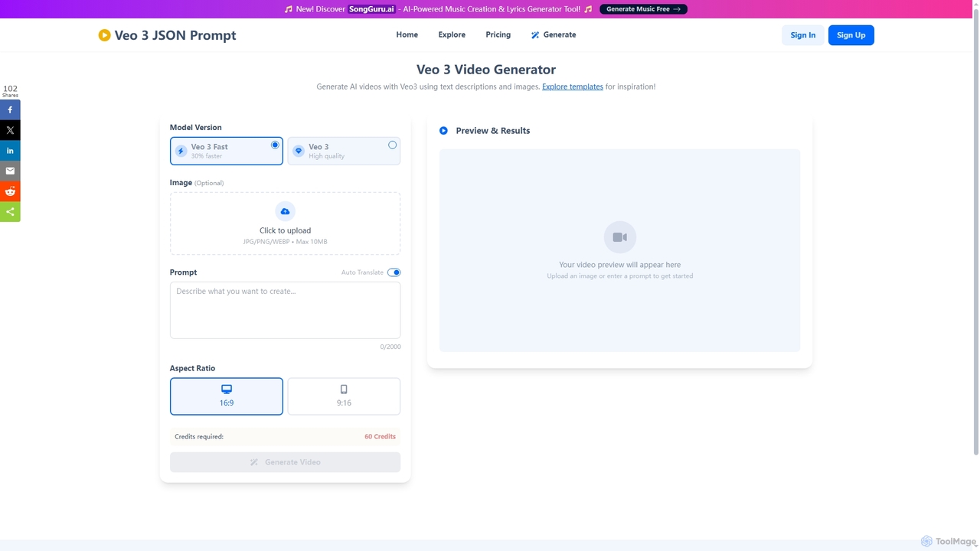Click the disabled Generate Video button
The height and width of the screenshot is (551, 980).
(x=285, y=462)
